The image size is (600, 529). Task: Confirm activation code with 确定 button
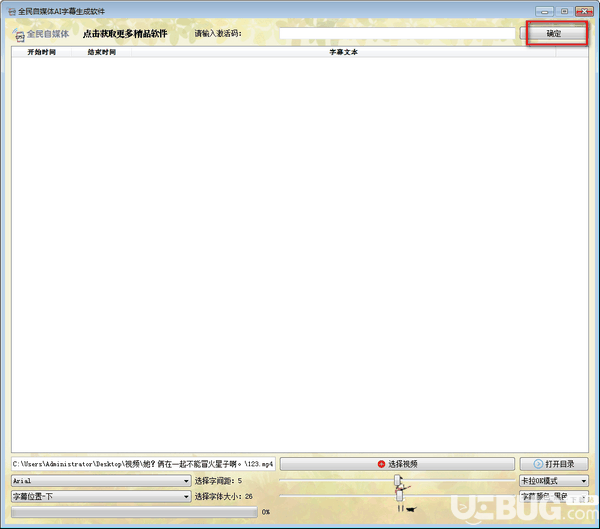click(553, 34)
